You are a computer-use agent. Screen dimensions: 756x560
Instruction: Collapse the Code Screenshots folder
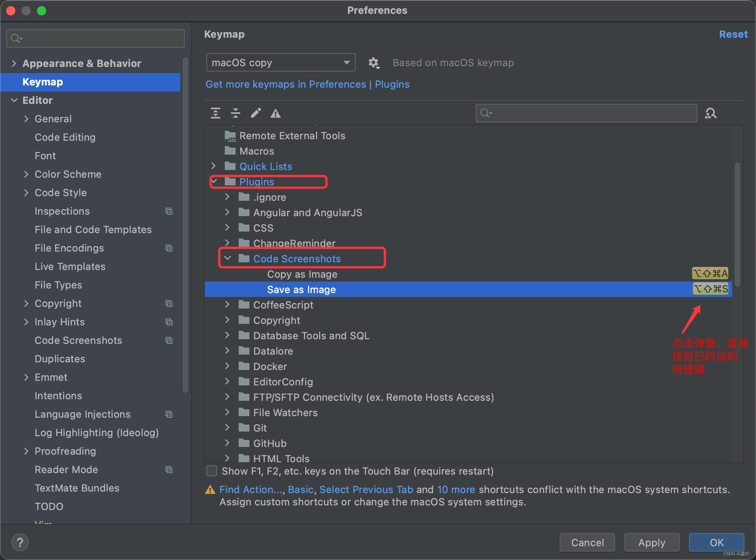227,258
